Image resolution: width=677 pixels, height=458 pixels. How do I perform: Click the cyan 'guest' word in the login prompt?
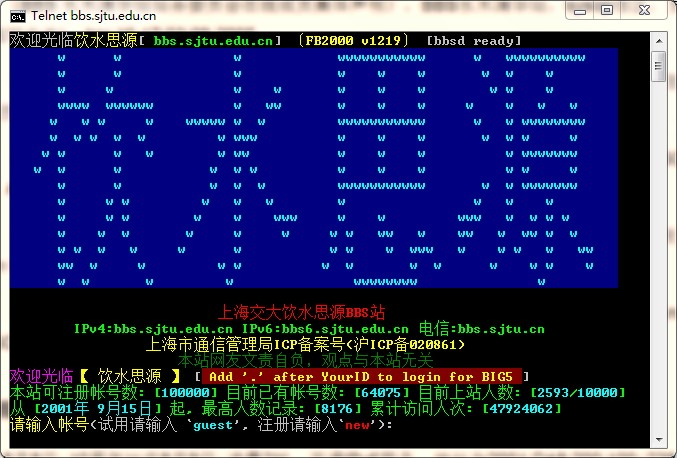coord(213,425)
